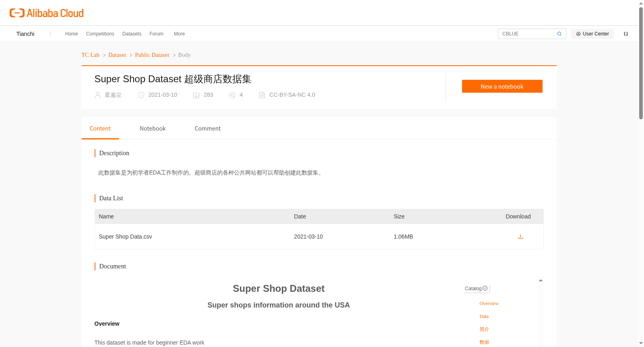Viewport: 644px width, 347px height.
Task: Click the Size column header
Action: click(399, 216)
